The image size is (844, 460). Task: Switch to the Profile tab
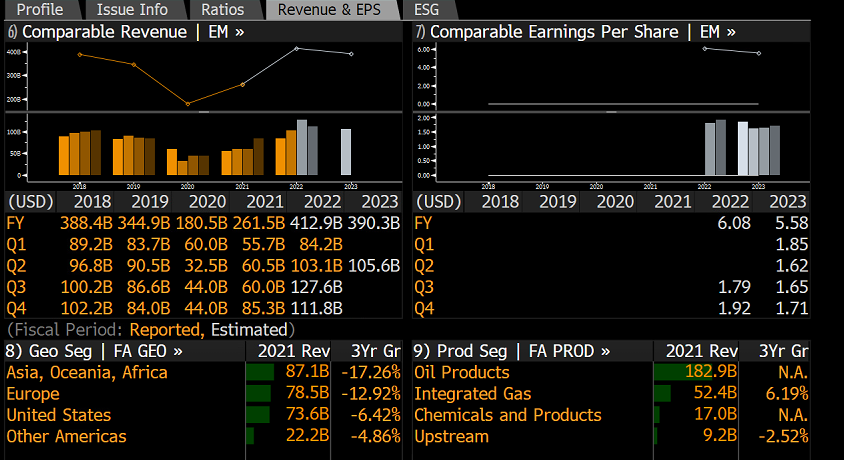(40, 10)
